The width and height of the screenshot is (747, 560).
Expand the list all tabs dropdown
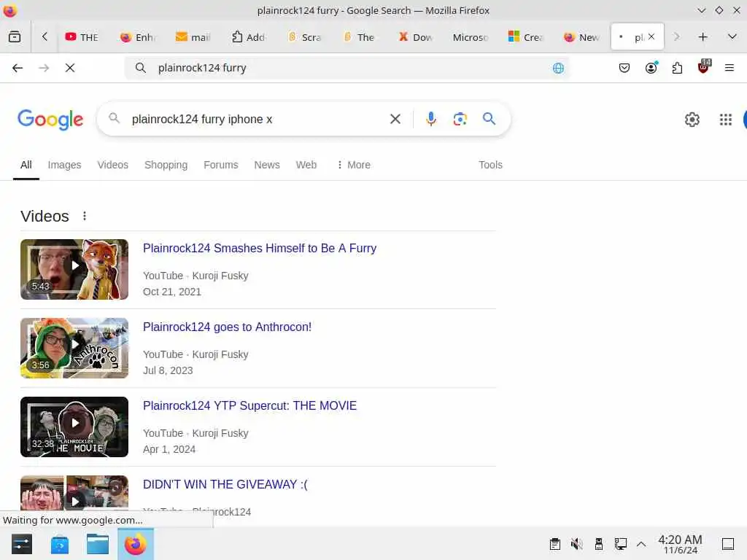(x=732, y=36)
